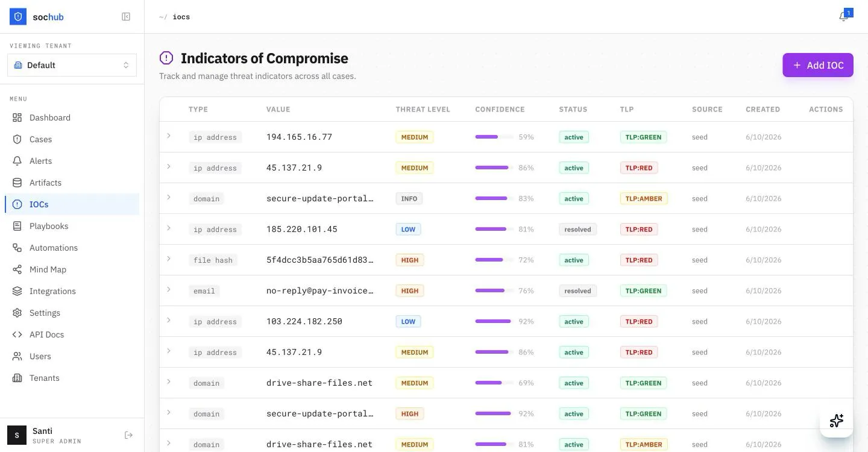The image size is (868, 452).
Task: Click the Automations workflow icon
Action: [x=17, y=248]
